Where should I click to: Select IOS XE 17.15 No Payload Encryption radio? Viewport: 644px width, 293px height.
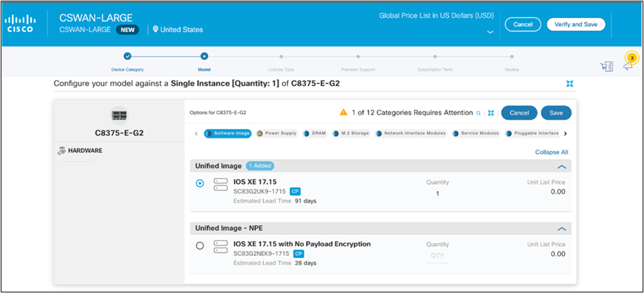click(200, 246)
